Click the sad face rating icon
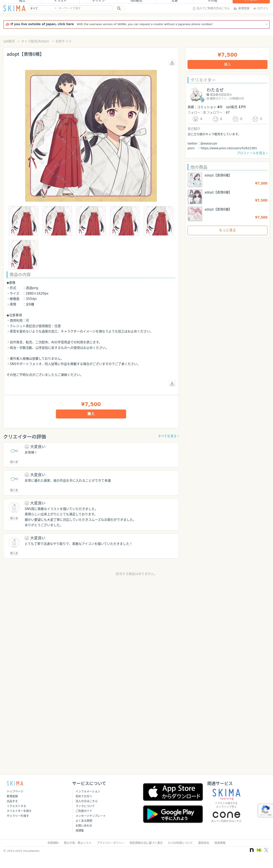Image resolution: width=273 pixels, height=868 pixels. [x=256, y=119]
